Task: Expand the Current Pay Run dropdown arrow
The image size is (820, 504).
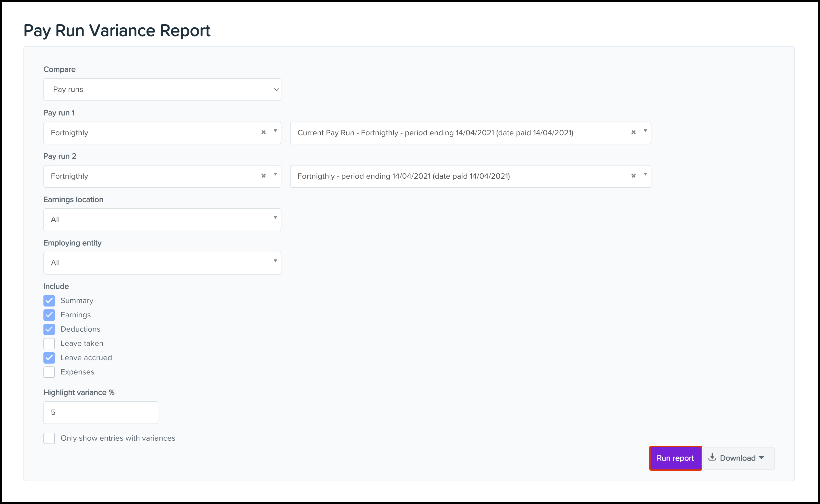Action: point(645,131)
